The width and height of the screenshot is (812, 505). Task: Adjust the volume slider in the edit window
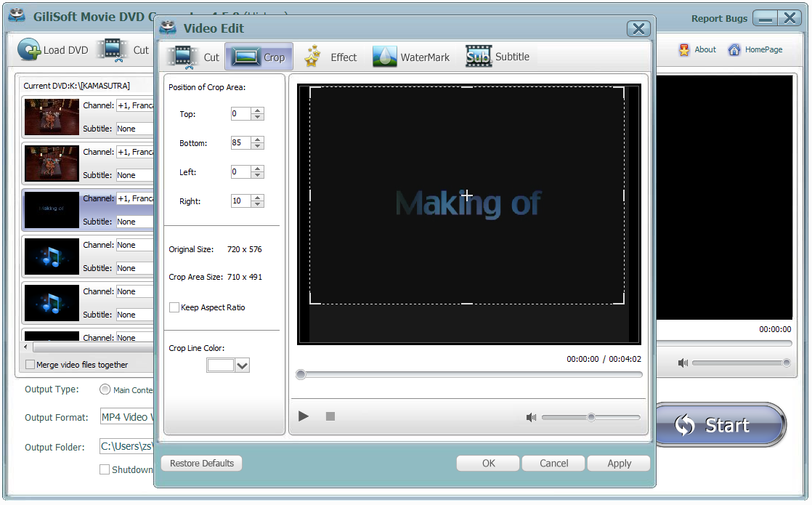tap(592, 416)
